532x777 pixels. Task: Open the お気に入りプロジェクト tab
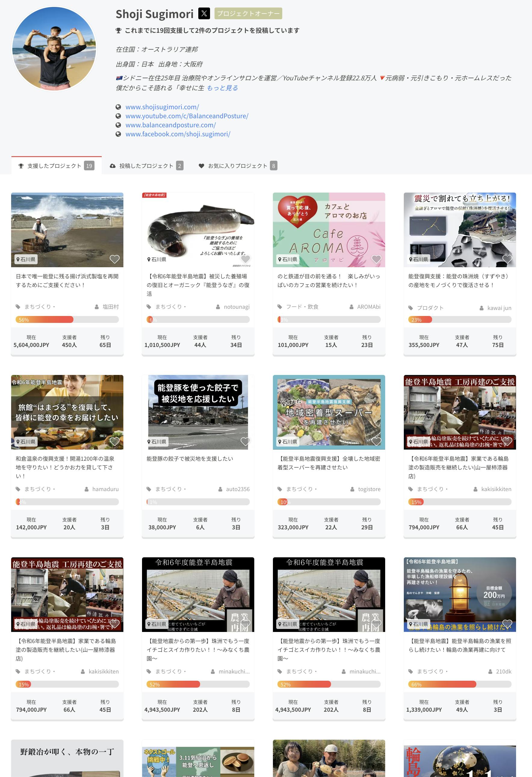(x=237, y=166)
